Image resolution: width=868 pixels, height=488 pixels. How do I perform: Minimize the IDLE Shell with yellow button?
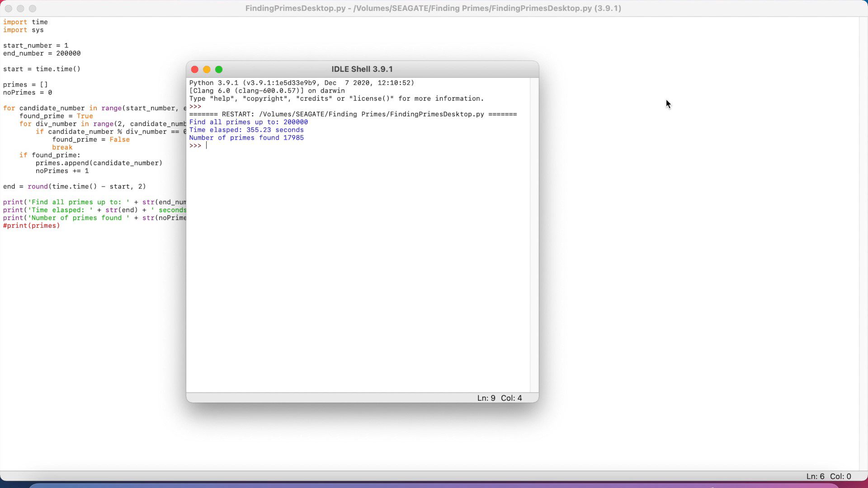click(x=207, y=70)
